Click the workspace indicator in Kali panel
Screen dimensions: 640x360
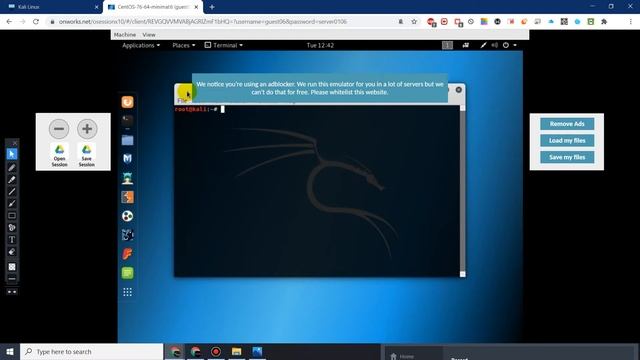[x=447, y=45]
